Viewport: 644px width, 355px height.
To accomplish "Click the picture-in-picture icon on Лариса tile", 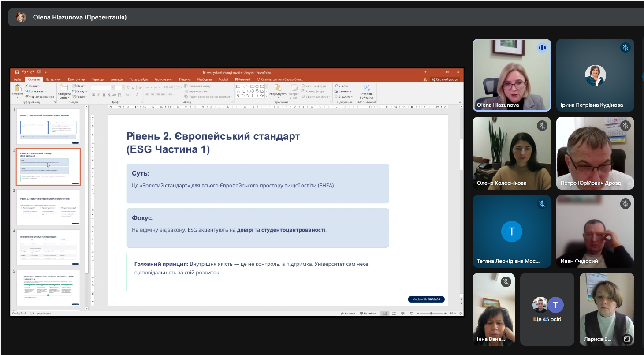I will [x=627, y=339].
